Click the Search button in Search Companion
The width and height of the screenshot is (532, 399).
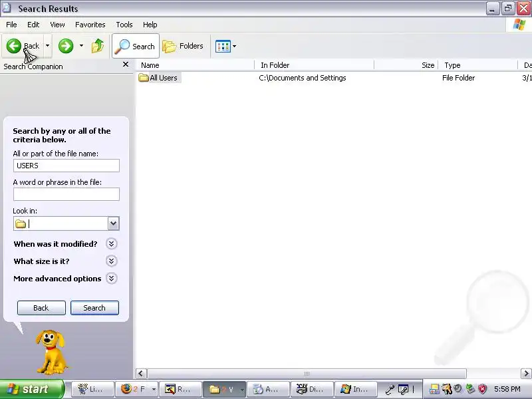tap(94, 308)
